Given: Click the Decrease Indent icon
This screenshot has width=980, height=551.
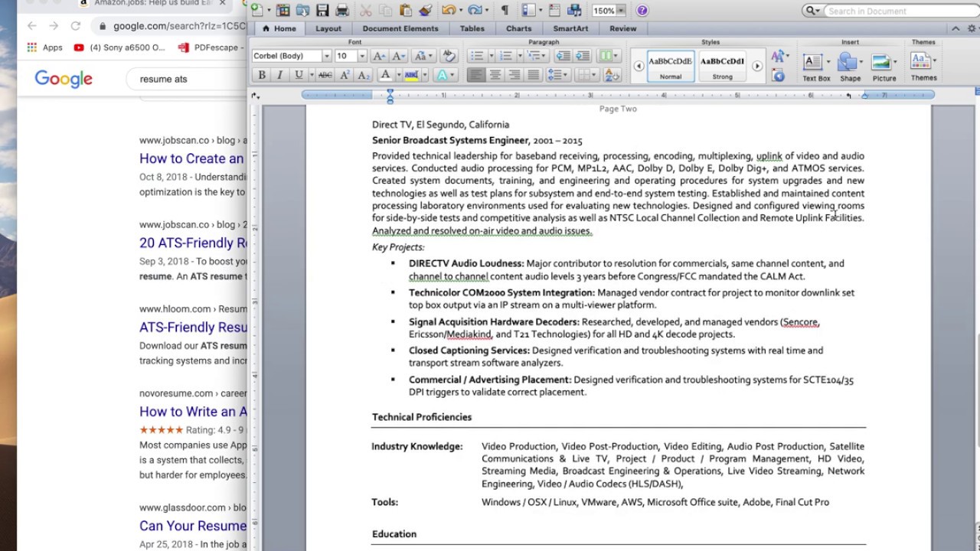Looking at the screenshot, I should (x=563, y=56).
